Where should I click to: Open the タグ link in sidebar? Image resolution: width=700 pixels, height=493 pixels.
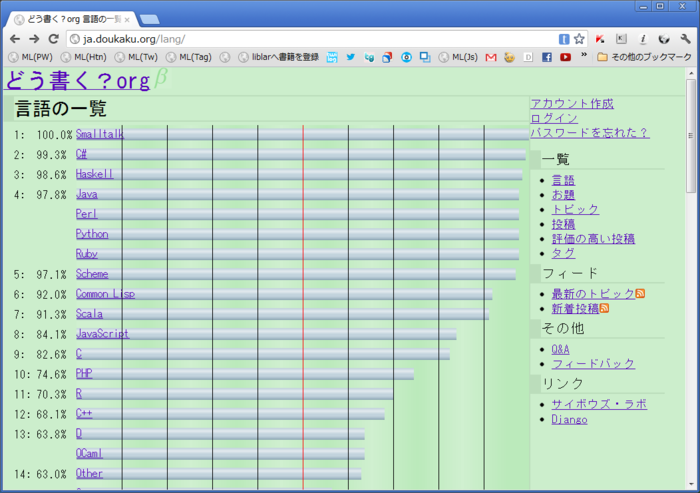[x=563, y=253]
